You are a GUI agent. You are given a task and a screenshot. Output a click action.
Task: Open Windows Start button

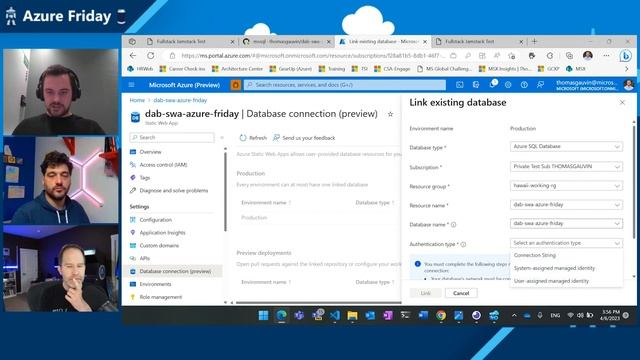point(263,315)
